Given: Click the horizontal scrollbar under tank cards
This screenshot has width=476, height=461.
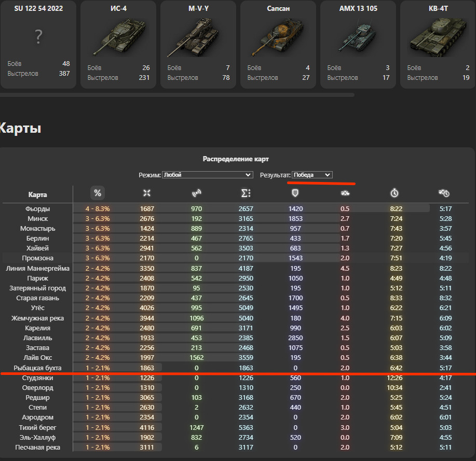Looking at the screenshot, I should (x=177, y=95).
